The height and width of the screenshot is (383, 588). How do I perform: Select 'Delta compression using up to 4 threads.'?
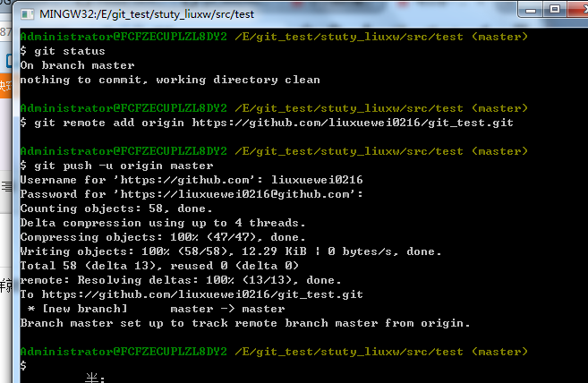click(x=163, y=223)
